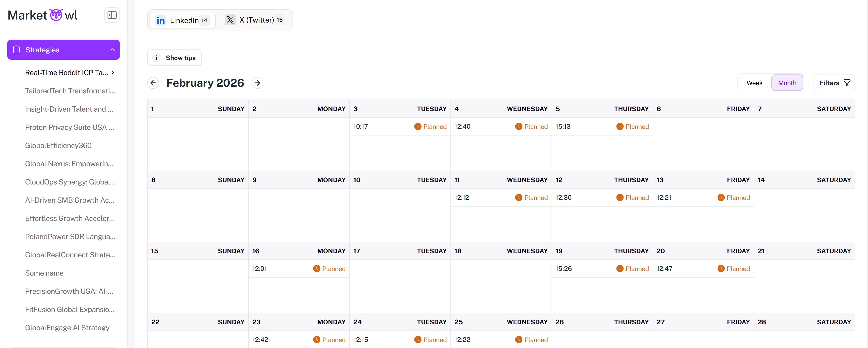Screen dimensions: 868x348
Task: Collapse the sidebar panel icon
Action: tap(112, 15)
